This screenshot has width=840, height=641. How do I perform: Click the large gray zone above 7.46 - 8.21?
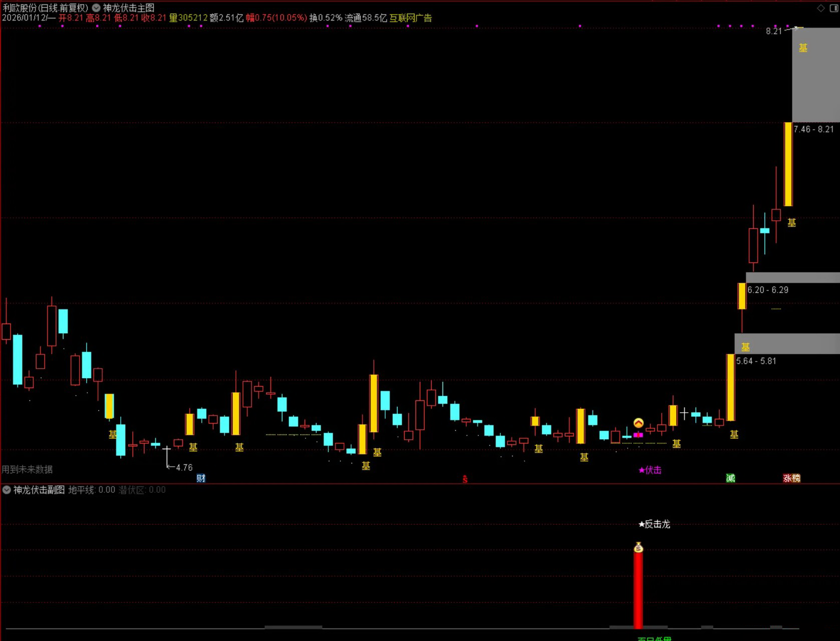click(x=816, y=75)
